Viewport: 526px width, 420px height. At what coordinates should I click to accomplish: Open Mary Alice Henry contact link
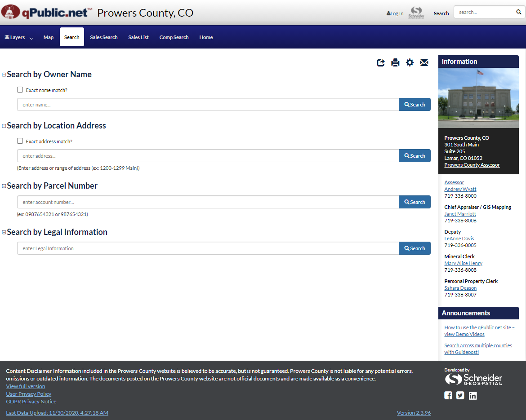(463, 264)
